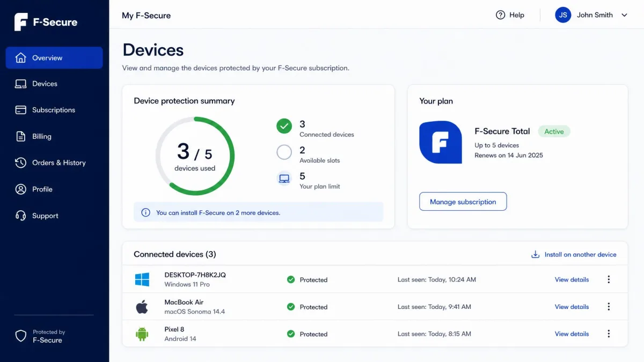
Task: Click the Pixel 8 device name
Action: pos(174,329)
